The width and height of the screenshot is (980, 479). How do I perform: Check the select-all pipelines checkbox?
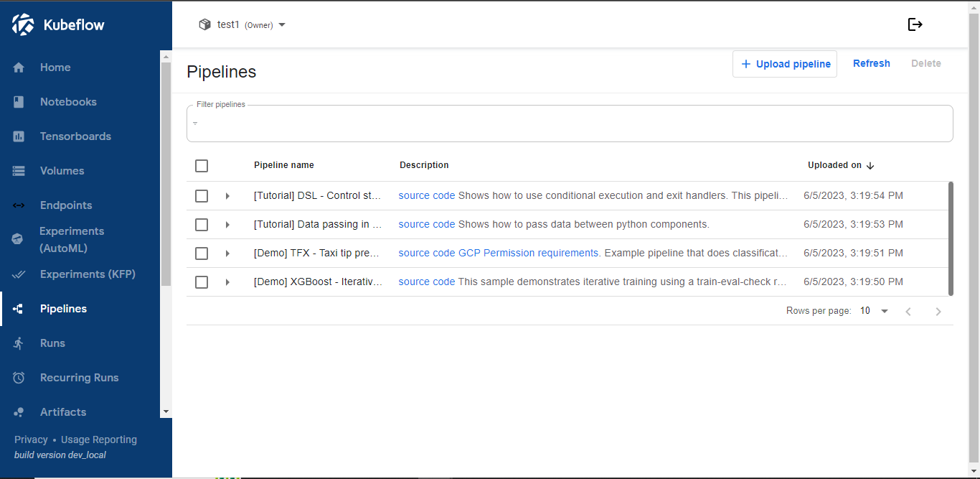pyautogui.click(x=201, y=165)
